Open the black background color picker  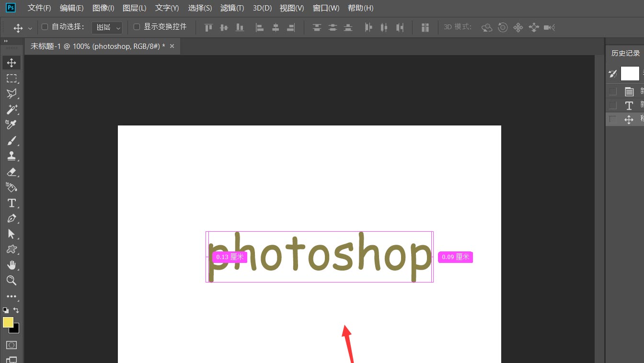tap(15, 329)
